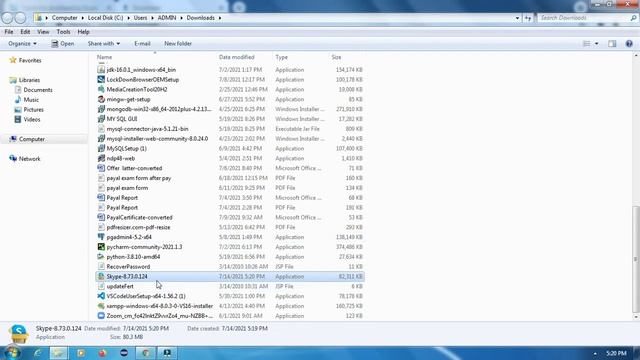Select the LockDownBrowserOEMSetup icon
This screenshot has height=360, width=640.
pos(101,80)
